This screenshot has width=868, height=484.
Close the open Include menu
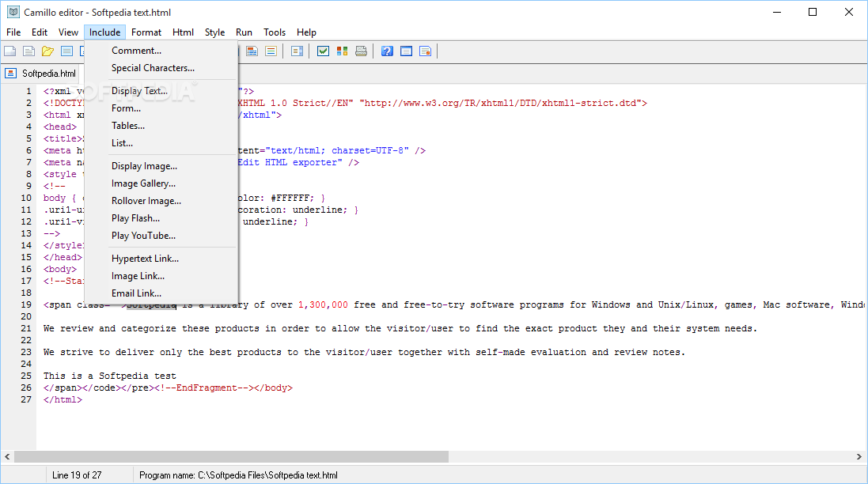104,32
